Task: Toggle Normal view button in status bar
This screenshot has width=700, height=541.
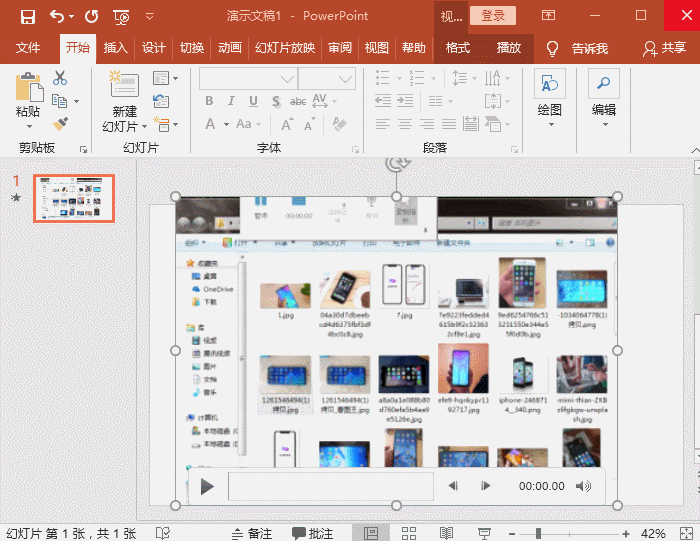Action: (371, 533)
